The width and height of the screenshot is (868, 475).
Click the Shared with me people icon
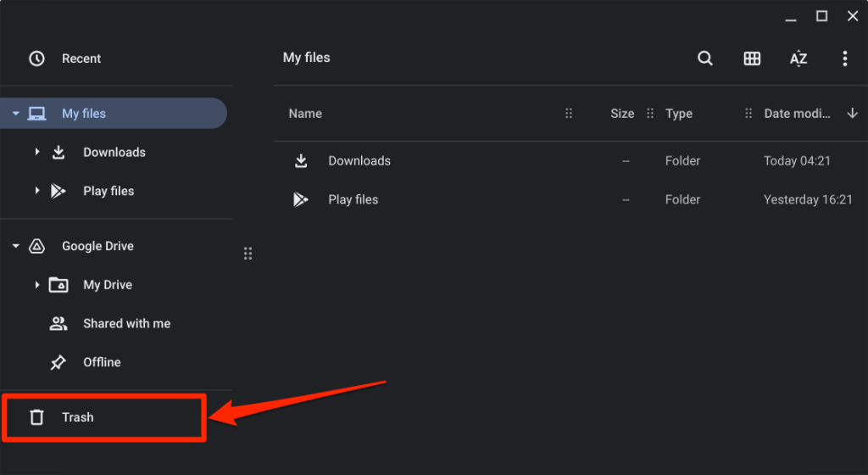[x=58, y=323]
